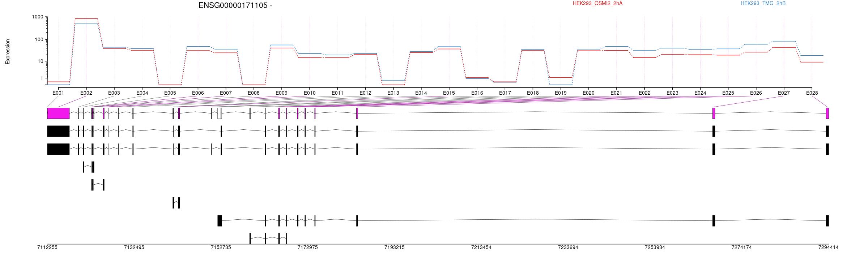Click exon label E006
This screenshot has width=868, height=253.
198,93
